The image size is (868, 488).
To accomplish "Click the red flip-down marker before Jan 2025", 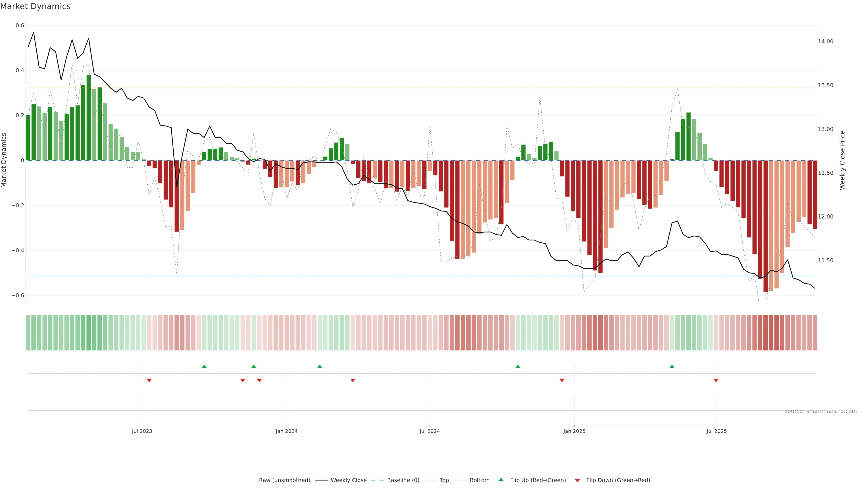I will point(562,380).
